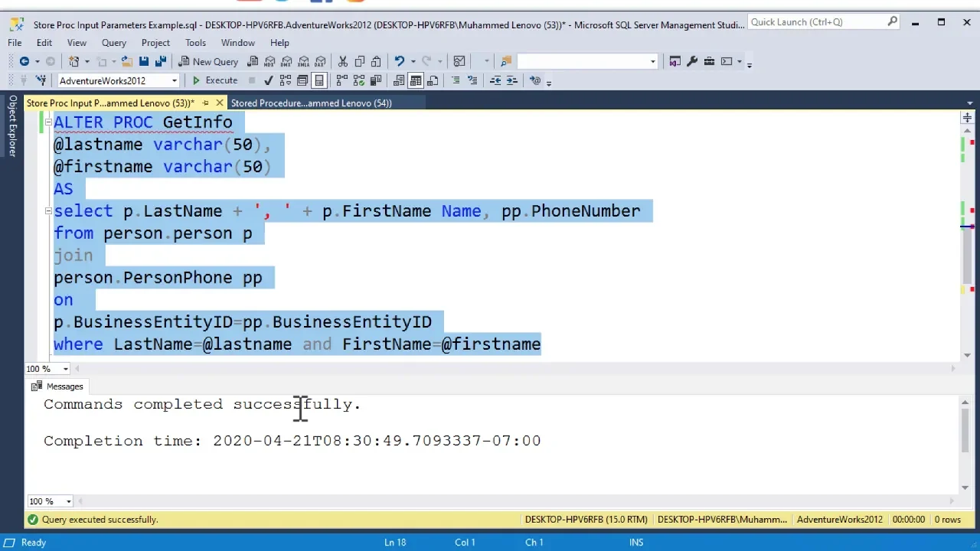Open the Messages pane zoom dropdown
Viewport: 980px width, 551px height.
[68, 501]
